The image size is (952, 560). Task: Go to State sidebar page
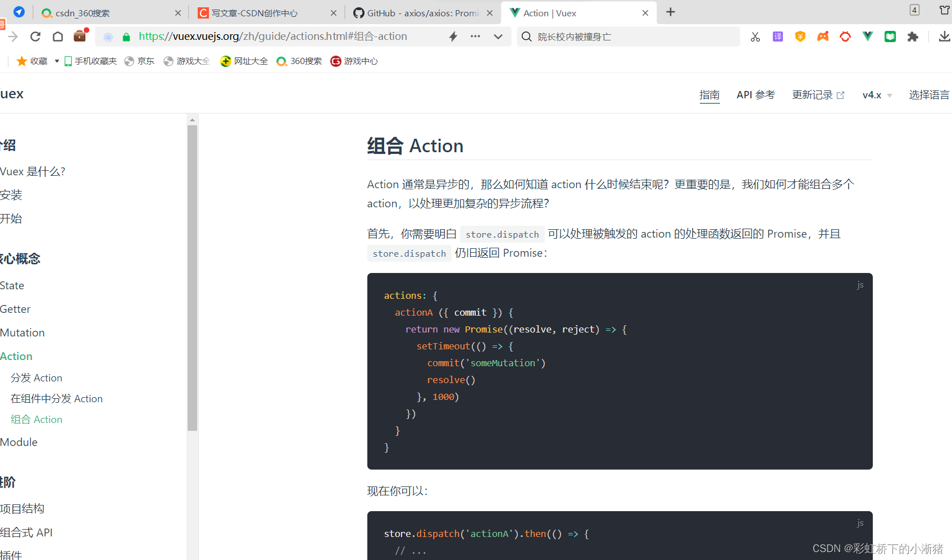tap(12, 285)
